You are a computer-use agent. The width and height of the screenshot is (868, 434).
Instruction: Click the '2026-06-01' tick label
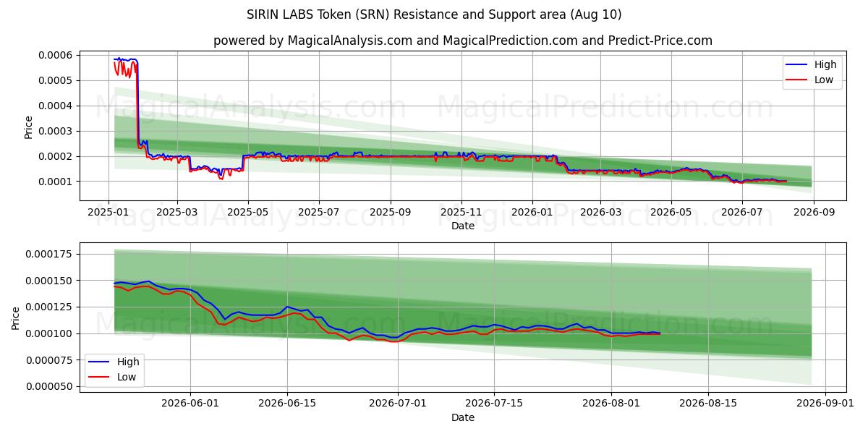pos(190,404)
